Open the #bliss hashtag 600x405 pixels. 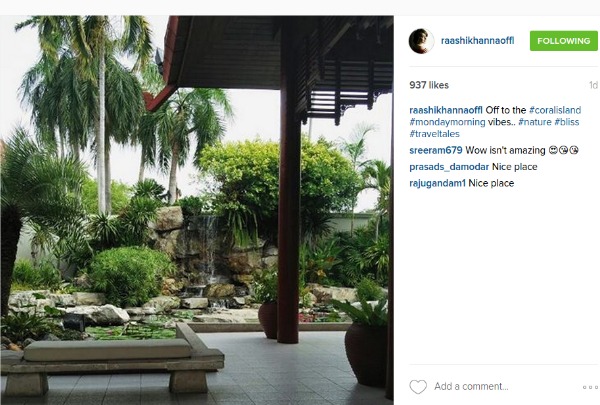pyautogui.click(x=567, y=122)
